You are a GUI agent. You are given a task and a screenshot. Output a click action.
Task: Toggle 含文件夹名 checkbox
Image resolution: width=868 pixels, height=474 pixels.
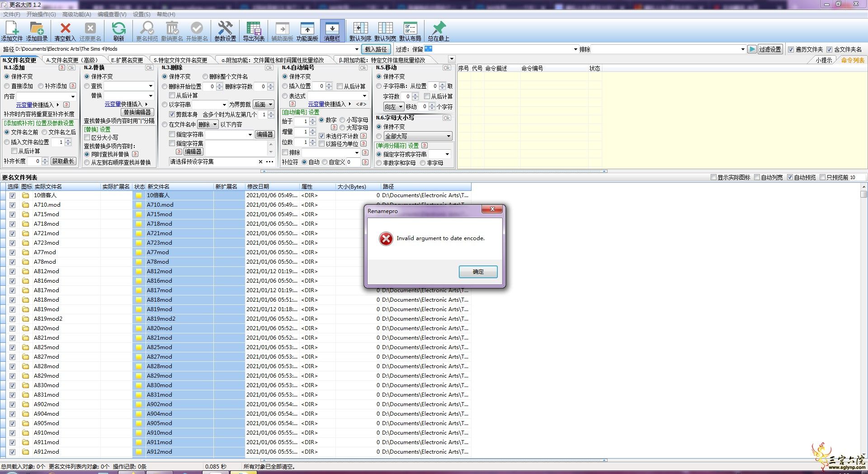[829, 49]
